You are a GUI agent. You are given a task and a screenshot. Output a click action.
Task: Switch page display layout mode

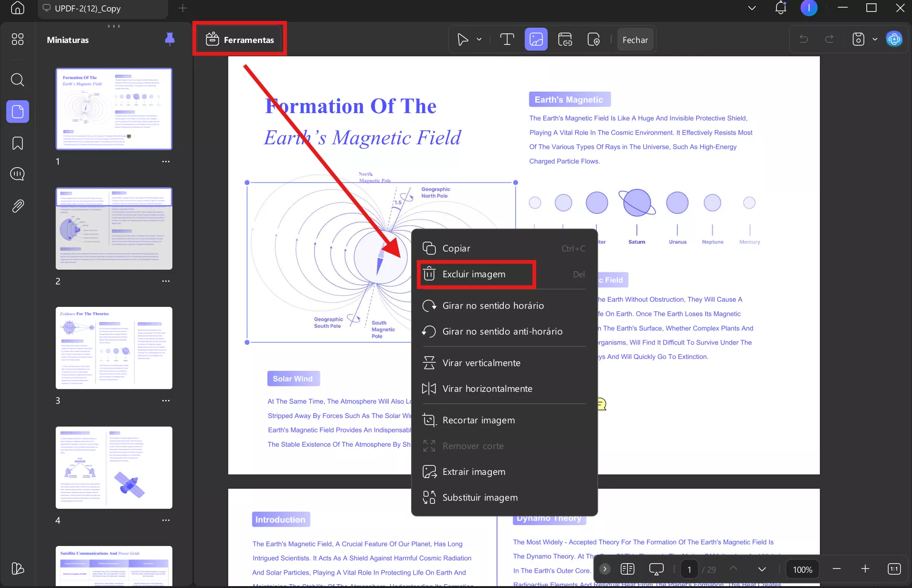[627, 569]
